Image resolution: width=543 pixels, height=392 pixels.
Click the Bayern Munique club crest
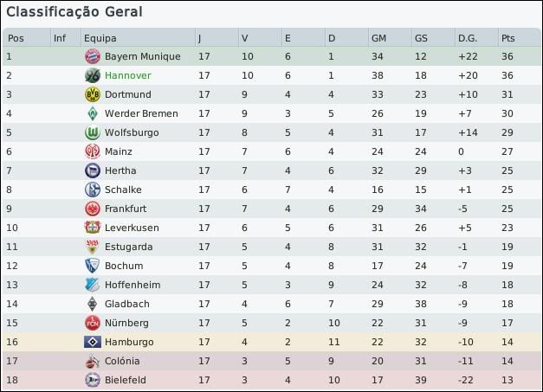point(92,56)
